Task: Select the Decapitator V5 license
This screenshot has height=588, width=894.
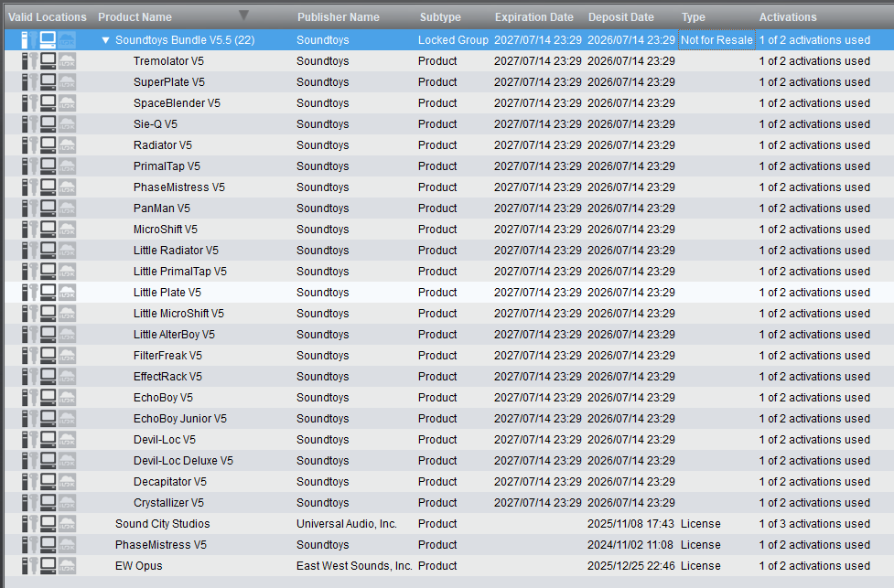Action: [x=449, y=483]
